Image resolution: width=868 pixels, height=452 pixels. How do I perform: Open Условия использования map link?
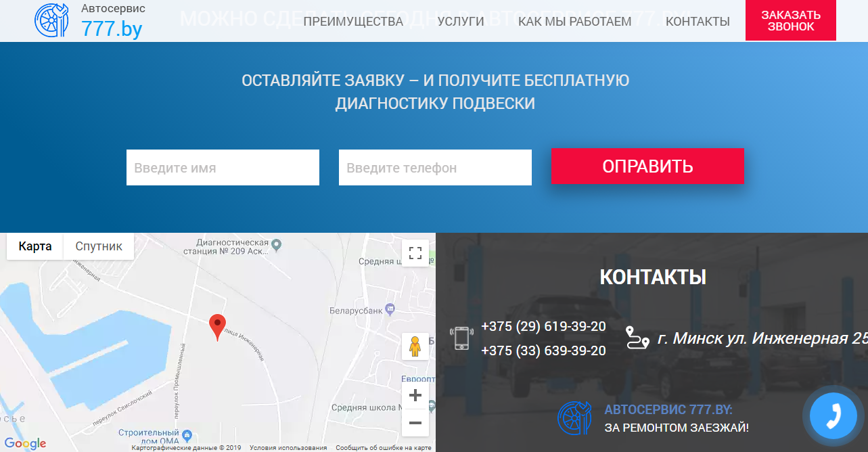(x=288, y=448)
